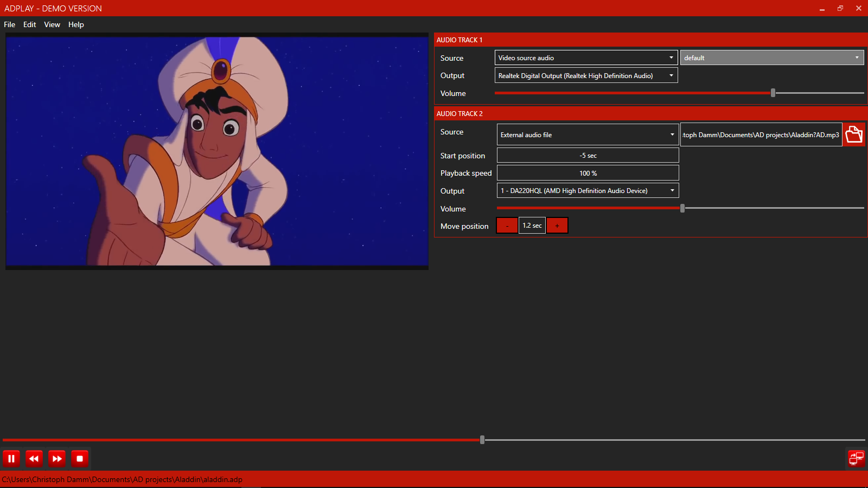Click the Aladdin video preview
Image resolution: width=868 pixels, height=488 pixels.
[217, 151]
